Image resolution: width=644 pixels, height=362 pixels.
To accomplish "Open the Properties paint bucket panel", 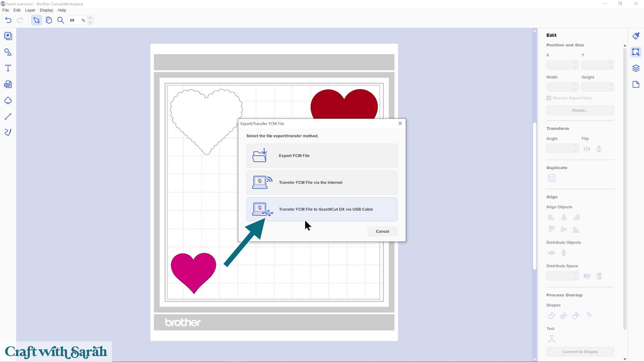I will pos(636,36).
